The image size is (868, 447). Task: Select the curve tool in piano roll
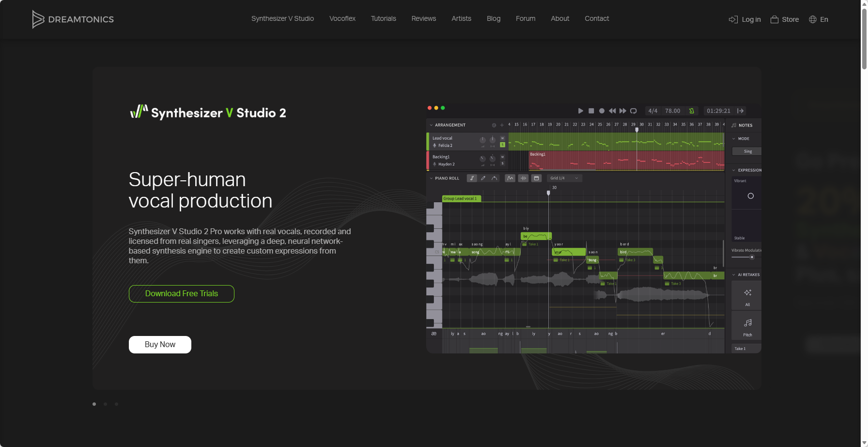click(495, 178)
